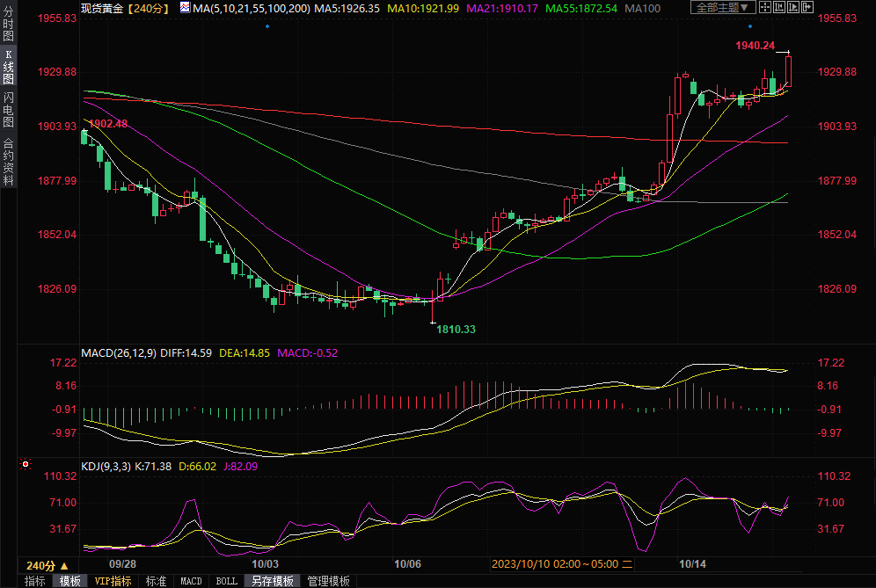Expand the 240分 period selector
This screenshot has height=588, width=876.
coord(46,565)
